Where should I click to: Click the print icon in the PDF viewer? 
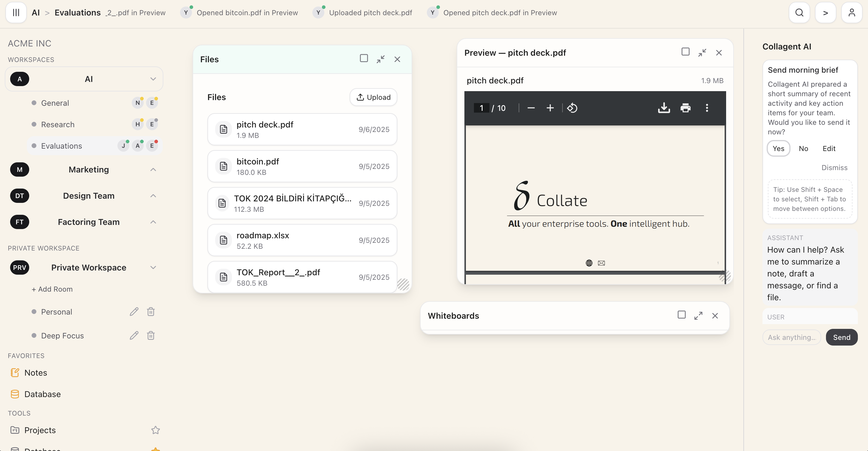(685, 108)
